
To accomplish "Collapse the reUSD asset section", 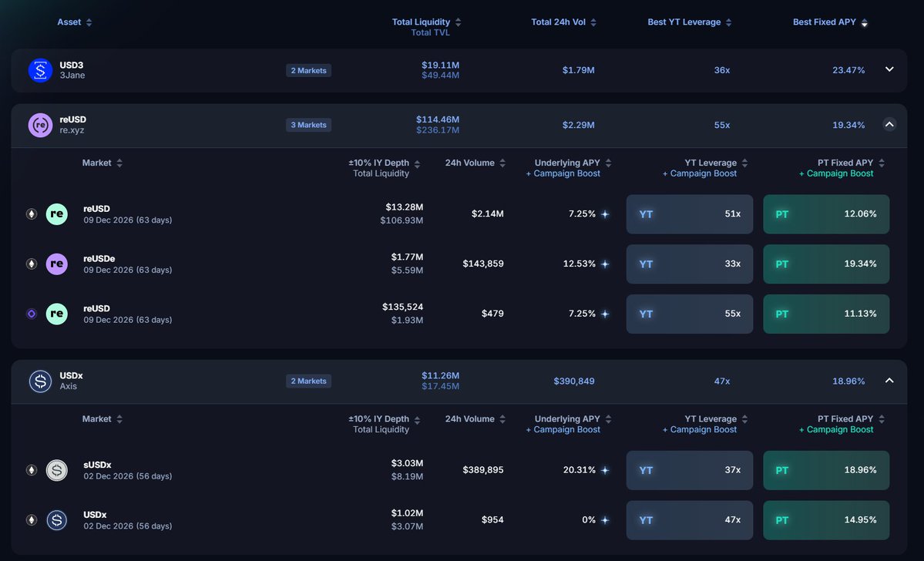I will pyautogui.click(x=889, y=124).
